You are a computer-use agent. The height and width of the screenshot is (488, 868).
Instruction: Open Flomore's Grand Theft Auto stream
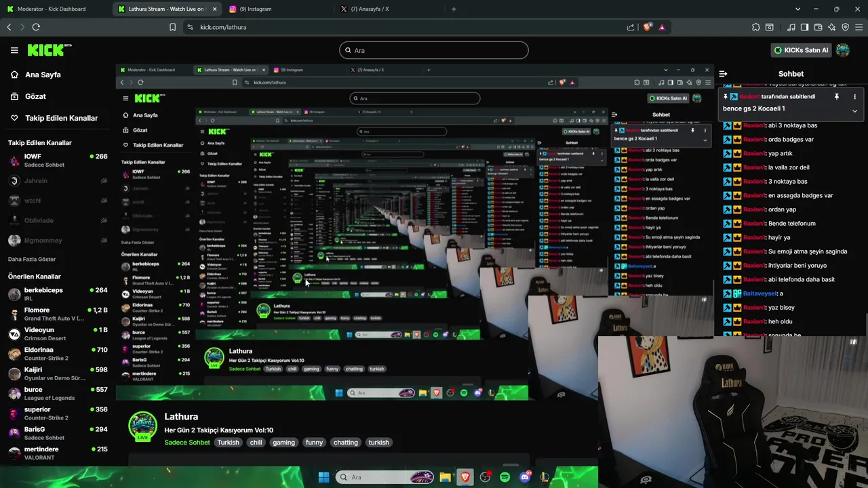click(58, 314)
